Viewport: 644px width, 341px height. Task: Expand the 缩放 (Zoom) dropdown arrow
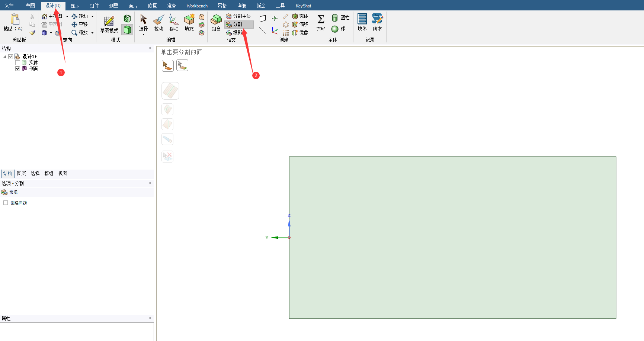(93, 33)
